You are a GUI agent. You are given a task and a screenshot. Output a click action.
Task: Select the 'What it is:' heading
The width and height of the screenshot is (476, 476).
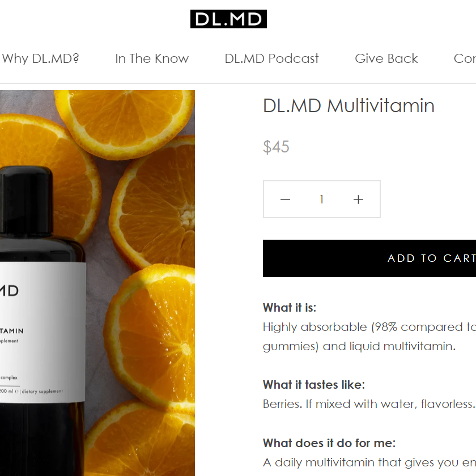click(x=290, y=308)
